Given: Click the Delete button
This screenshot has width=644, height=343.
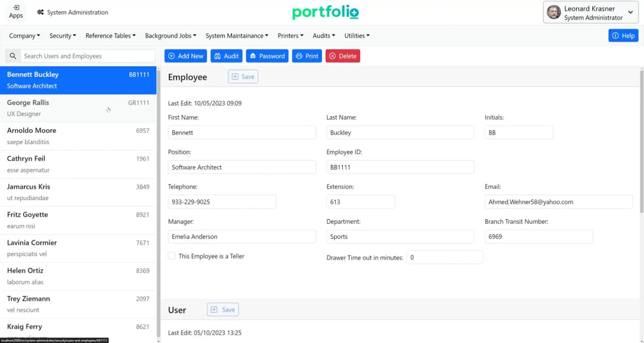Looking at the screenshot, I should coord(343,55).
